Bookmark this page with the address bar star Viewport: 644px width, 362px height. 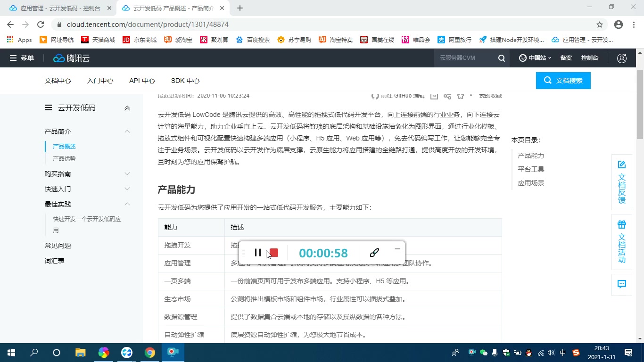pyautogui.click(x=600, y=25)
